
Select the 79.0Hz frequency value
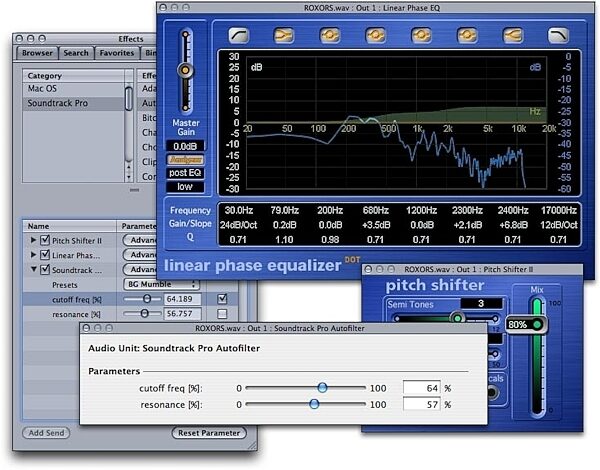pyautogui.click(x=284, y=210)
